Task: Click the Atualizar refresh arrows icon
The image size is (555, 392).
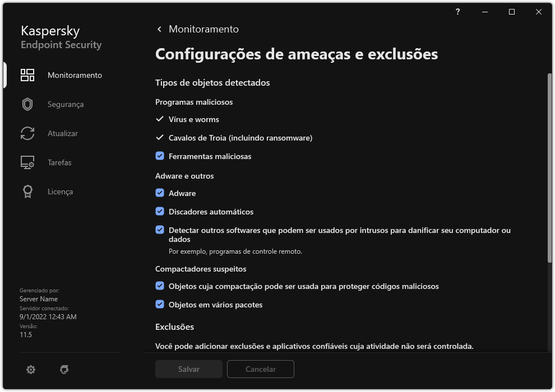Action: (x=27, y=133)
